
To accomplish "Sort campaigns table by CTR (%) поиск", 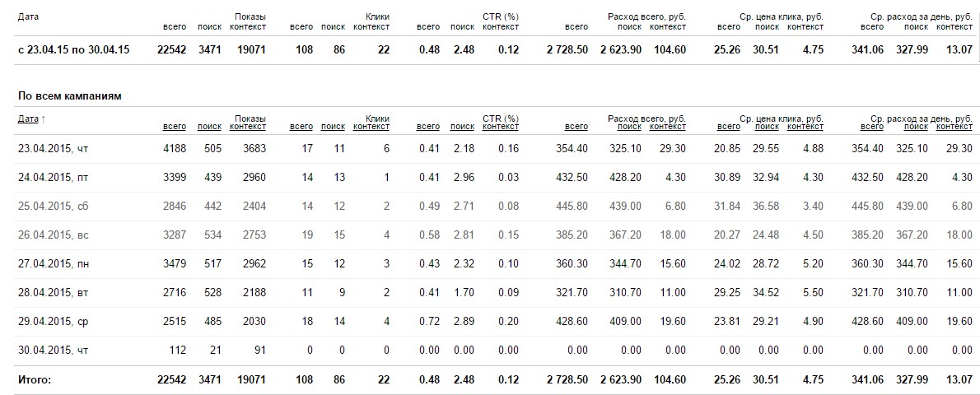I will coord(462,127).
